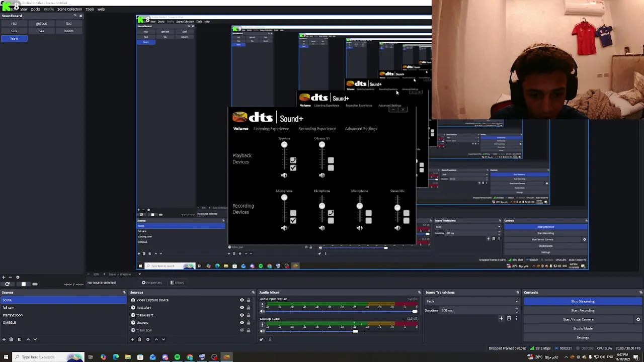Open source properties gear in Sources dock
The image size is (644, 362).
point(148,339)
